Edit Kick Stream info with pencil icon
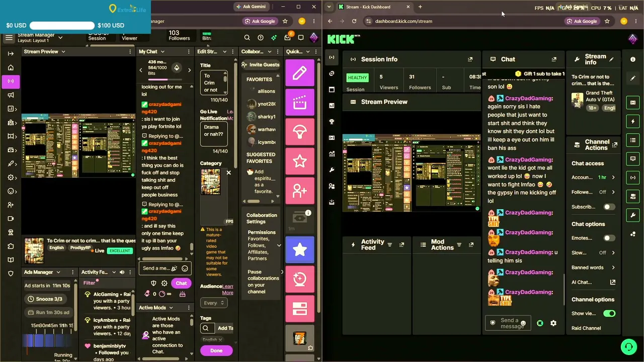This screenshot has height=362, width=644. coord(612,59)
